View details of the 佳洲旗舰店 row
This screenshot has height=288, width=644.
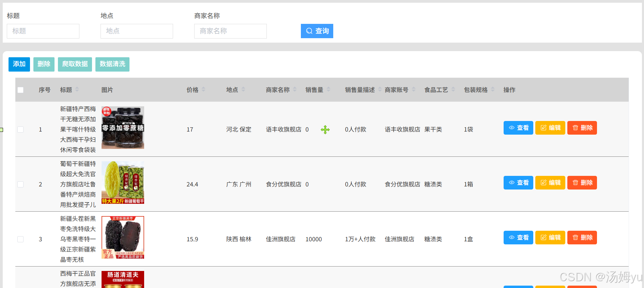518,238
